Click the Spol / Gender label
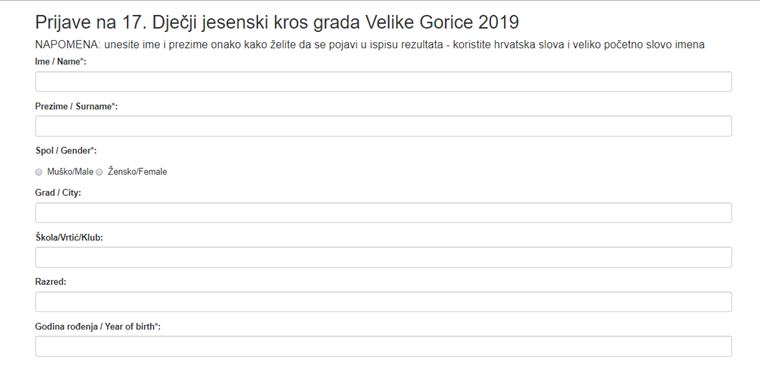This screenshot has width=760, height=365. coord(66,151)
